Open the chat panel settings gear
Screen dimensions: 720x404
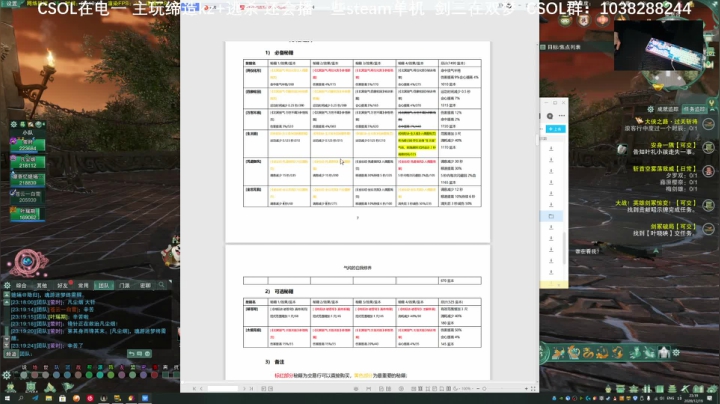pos(6,286)
